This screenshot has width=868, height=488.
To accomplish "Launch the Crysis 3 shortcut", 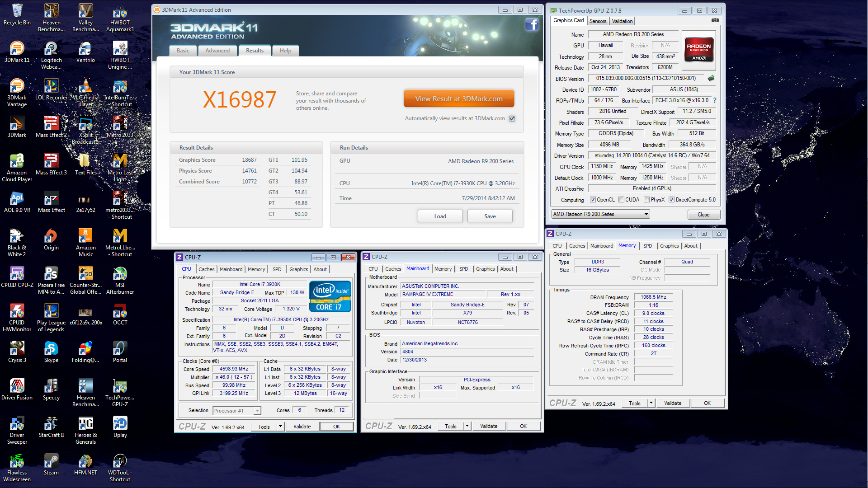I will click(x=17, y=352).
